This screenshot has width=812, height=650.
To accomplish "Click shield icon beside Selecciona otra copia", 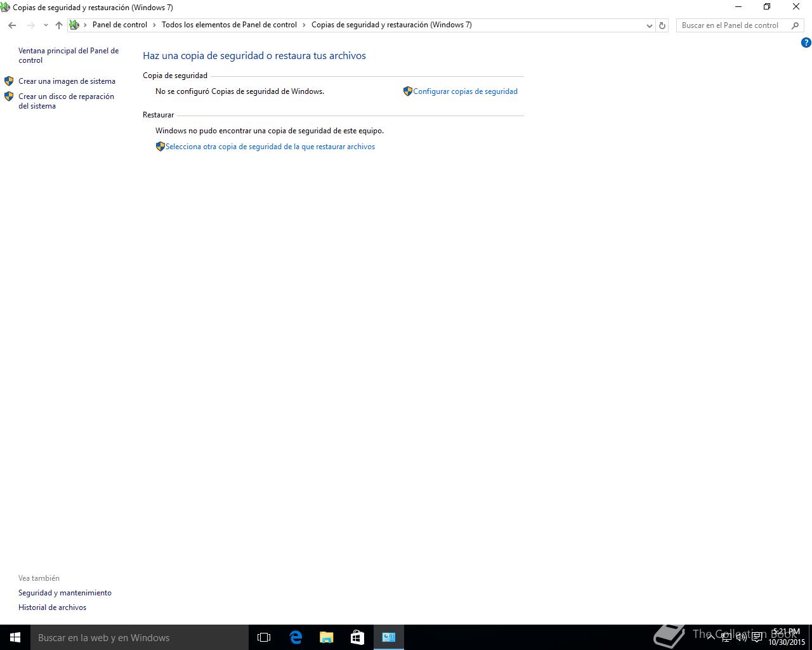I will tap(160, 147).
